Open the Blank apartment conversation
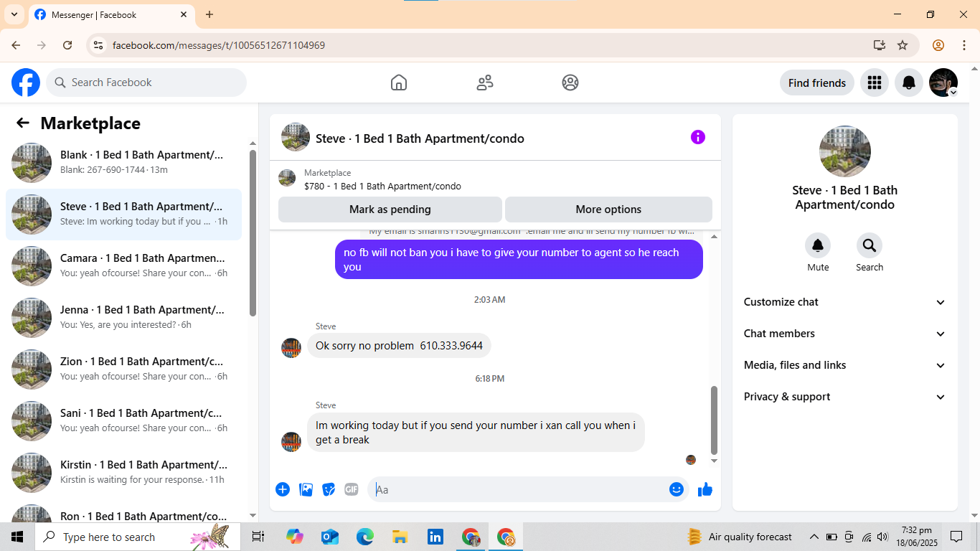The height and width of the screenshot is (551, 980). coord(123,163)
